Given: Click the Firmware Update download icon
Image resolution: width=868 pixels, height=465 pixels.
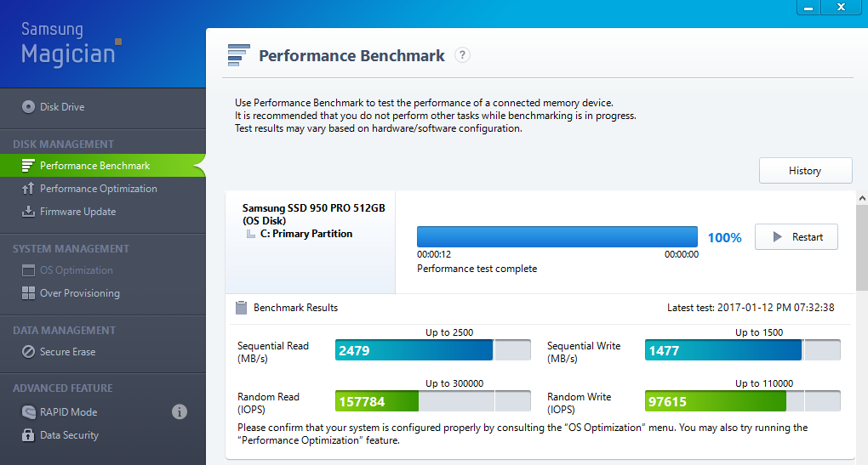Looking at the screenshot, I should (28, 212).
